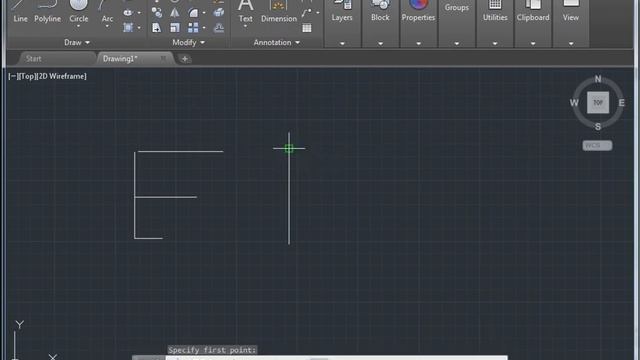Open the View panel button
The width and height of the screenshot is (640, 360).
click(x=571, y=11)
